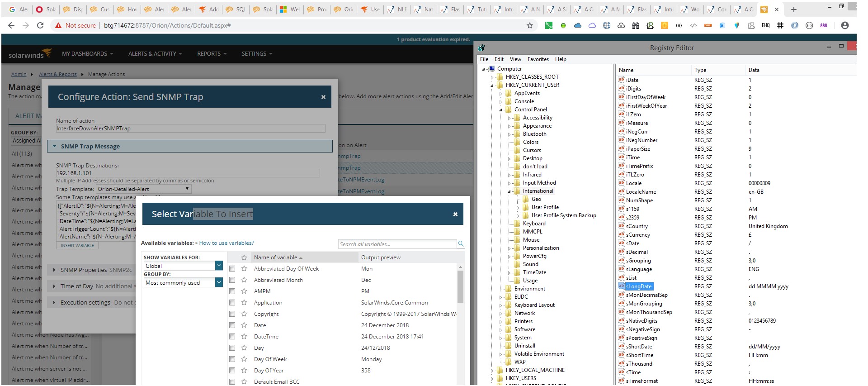The image size is (868, 386).
Task: Open the Registry Editor File menu
Action: click(x=484, y=59)
